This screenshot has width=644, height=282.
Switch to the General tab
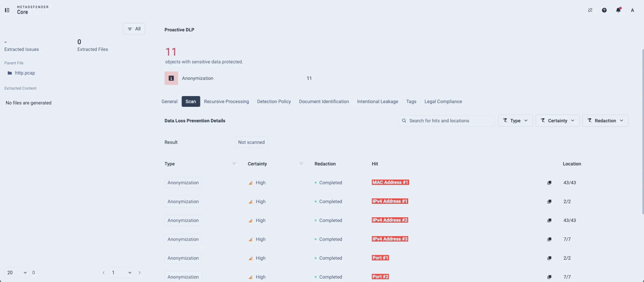click(169, 101)
